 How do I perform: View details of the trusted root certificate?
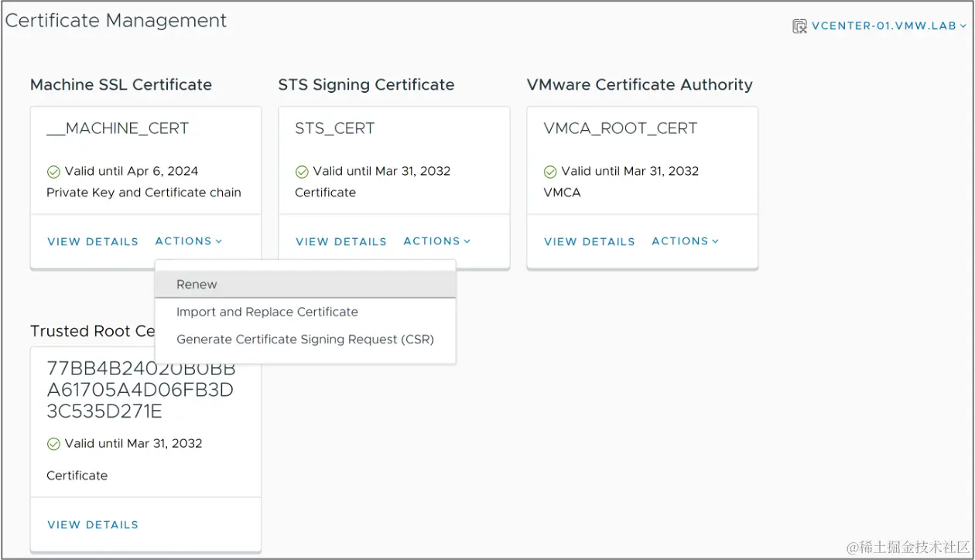(93, 525)
